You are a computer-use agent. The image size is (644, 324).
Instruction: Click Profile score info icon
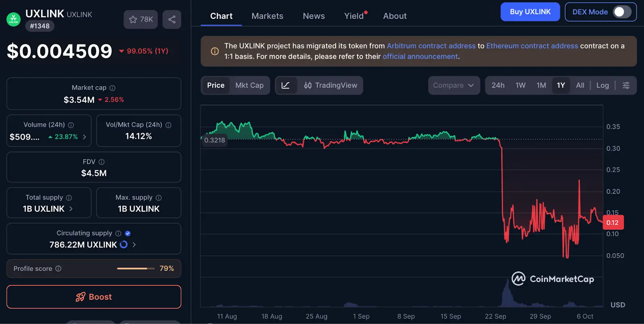pos(58,268)
